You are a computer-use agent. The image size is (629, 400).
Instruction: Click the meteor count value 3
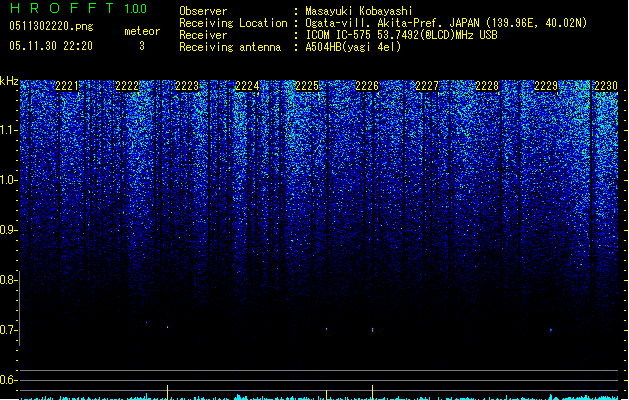pyautogui.click(x=142, y=46)
